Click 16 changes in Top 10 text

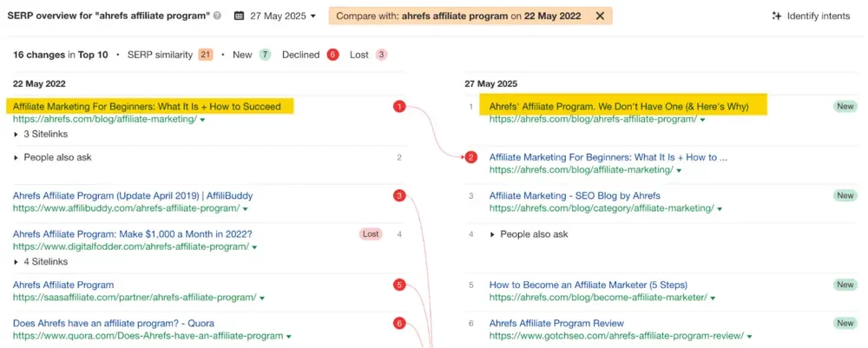[x=61, y=55]
